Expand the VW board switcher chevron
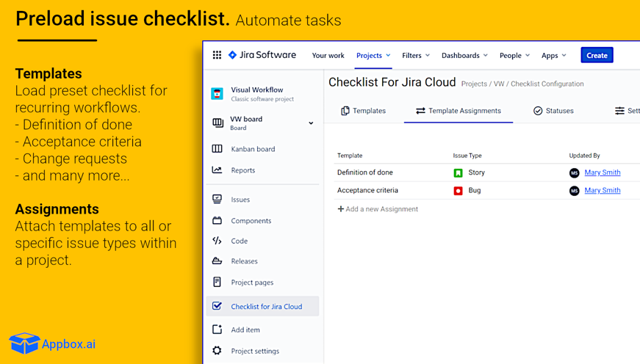This screenshot has width=640, height=364. [311, 123]
